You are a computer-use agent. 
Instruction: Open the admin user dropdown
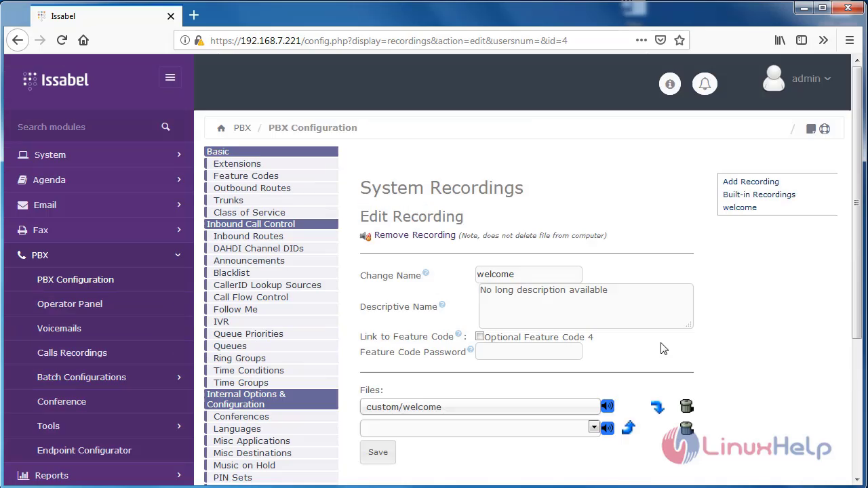[x=811, y=79]
